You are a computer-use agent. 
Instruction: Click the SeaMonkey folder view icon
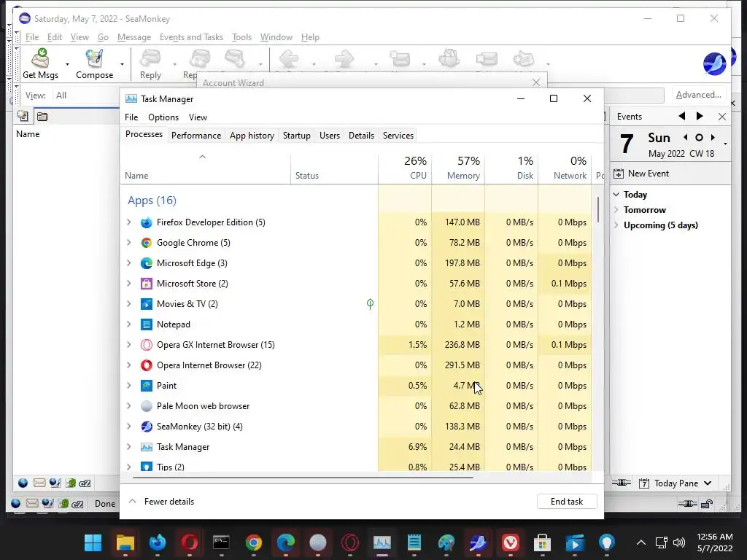tap(42, 116)
